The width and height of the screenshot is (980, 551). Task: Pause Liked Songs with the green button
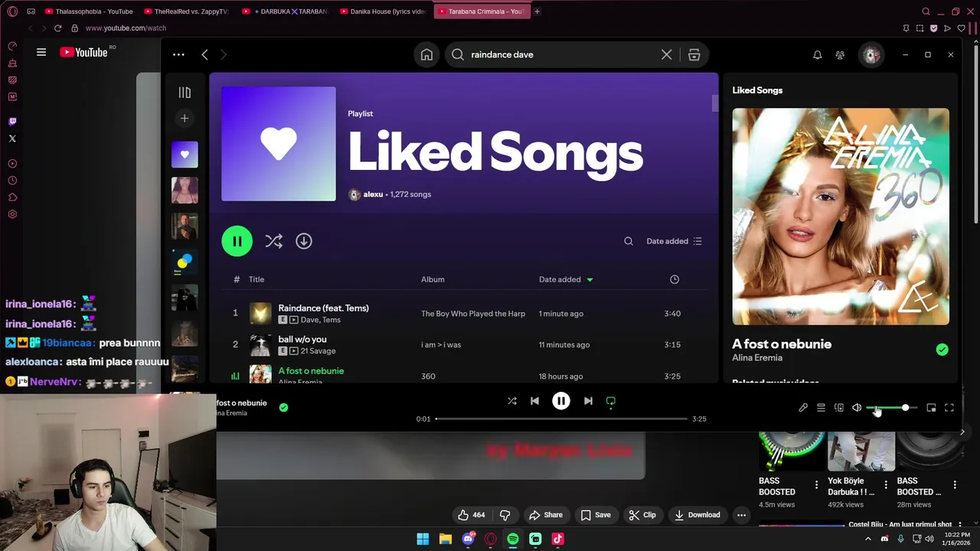click(237, 241)
